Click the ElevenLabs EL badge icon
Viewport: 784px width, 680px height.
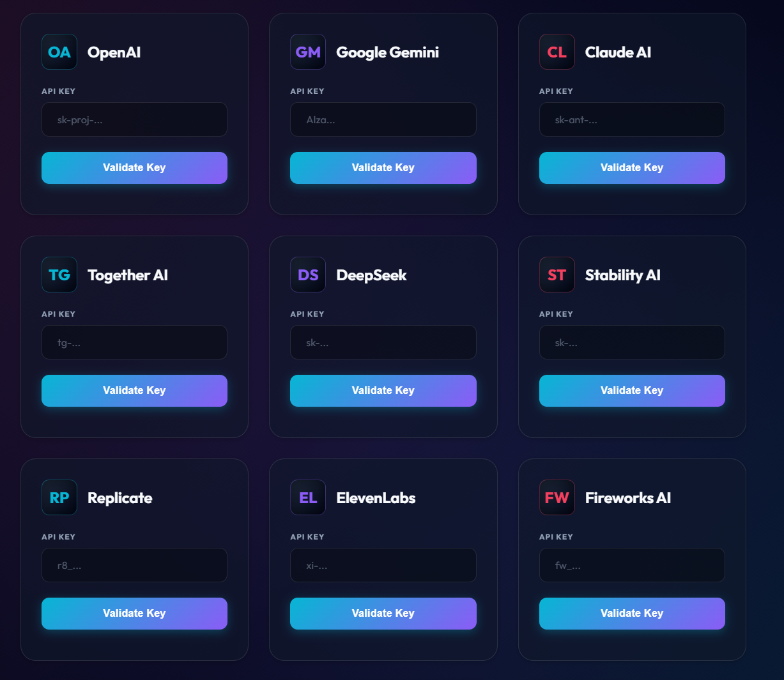click(x=308, y=497)
